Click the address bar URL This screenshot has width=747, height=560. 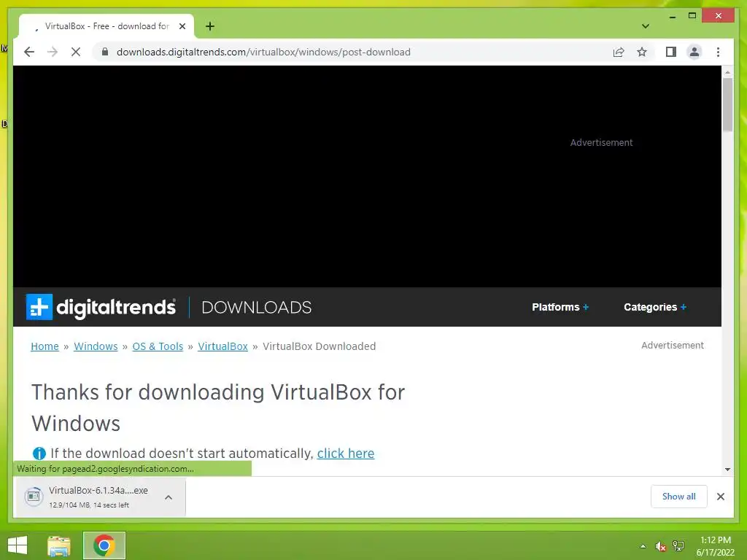click(x=263, y=52)
